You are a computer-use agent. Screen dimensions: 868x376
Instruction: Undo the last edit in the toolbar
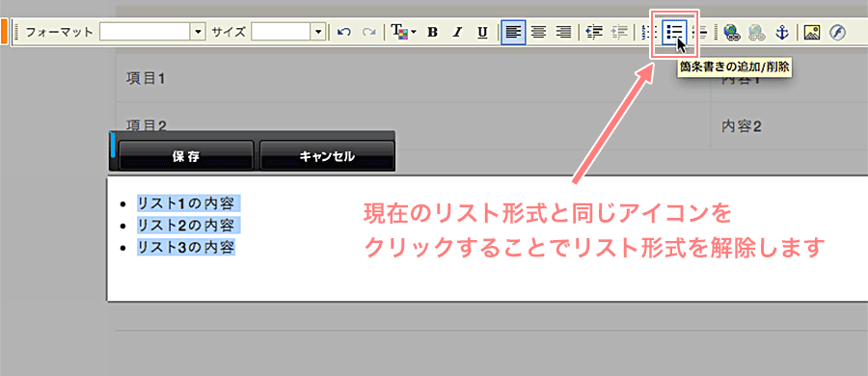tap(343, 32)
